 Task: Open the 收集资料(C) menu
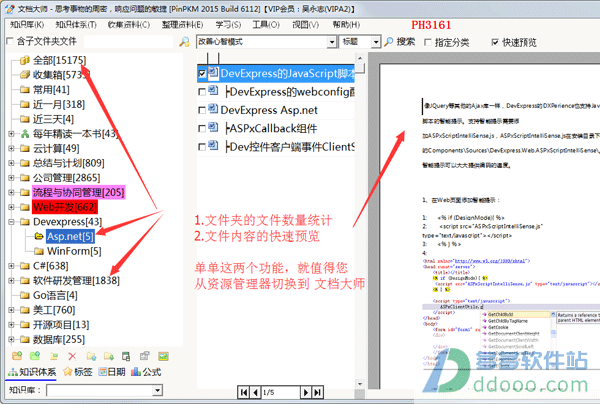click(129, 24)
